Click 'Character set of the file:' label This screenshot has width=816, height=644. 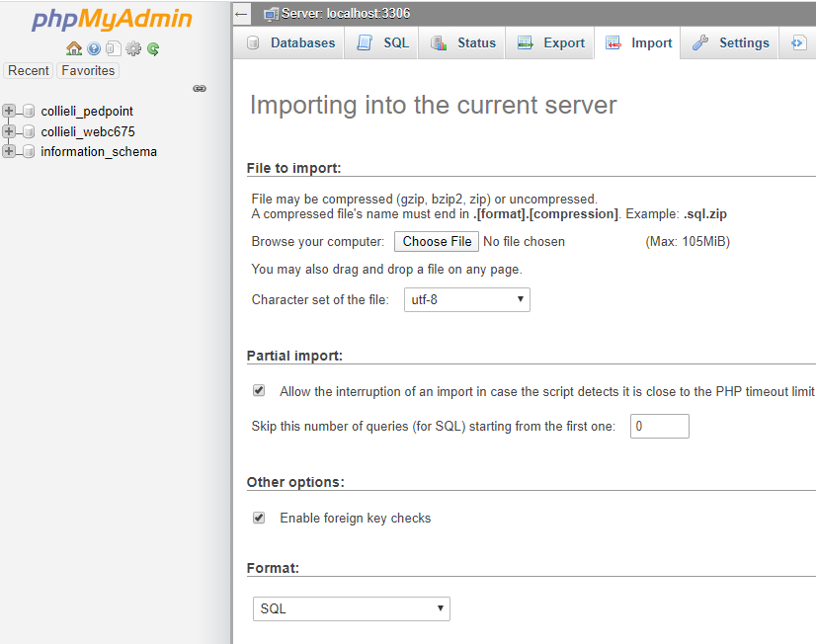point(320,299)
